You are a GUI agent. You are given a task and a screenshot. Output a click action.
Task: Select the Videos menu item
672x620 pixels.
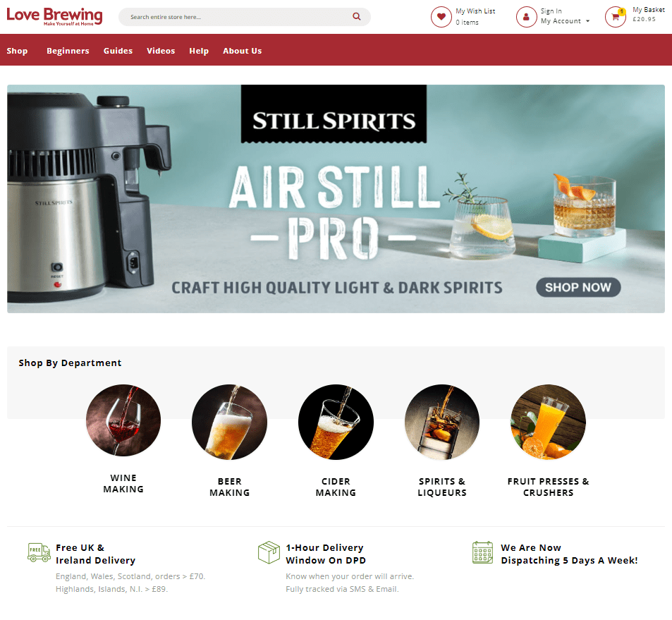[x=161, y=51]
